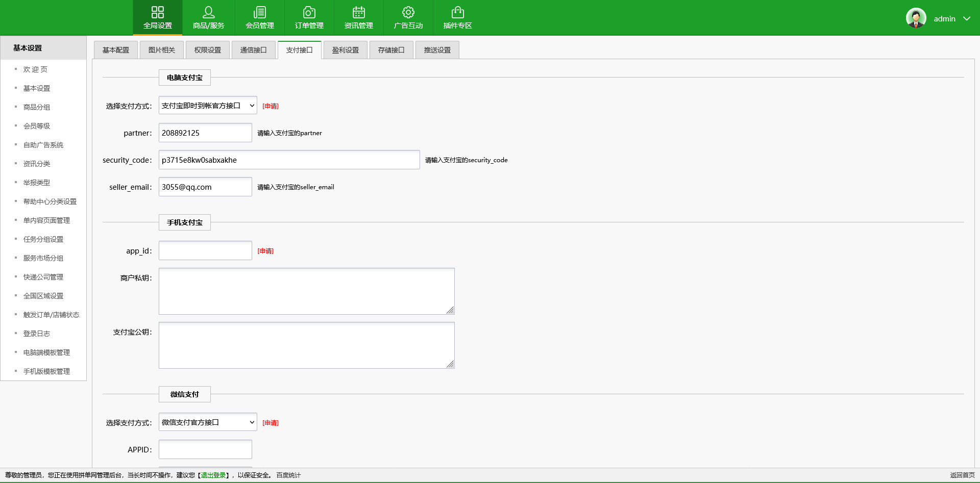
Task: Open 举报类型 in the sidebar
Action: click(x=37, y=183)
